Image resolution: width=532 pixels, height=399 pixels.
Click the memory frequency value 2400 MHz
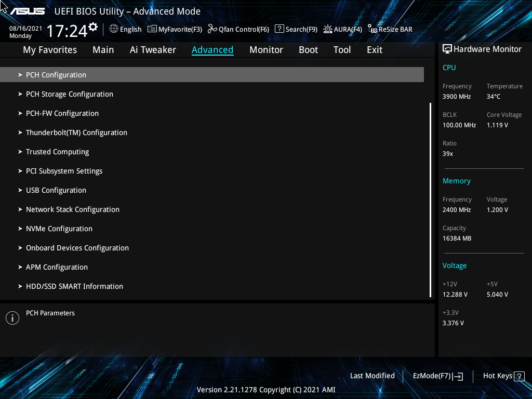(457, 210)
